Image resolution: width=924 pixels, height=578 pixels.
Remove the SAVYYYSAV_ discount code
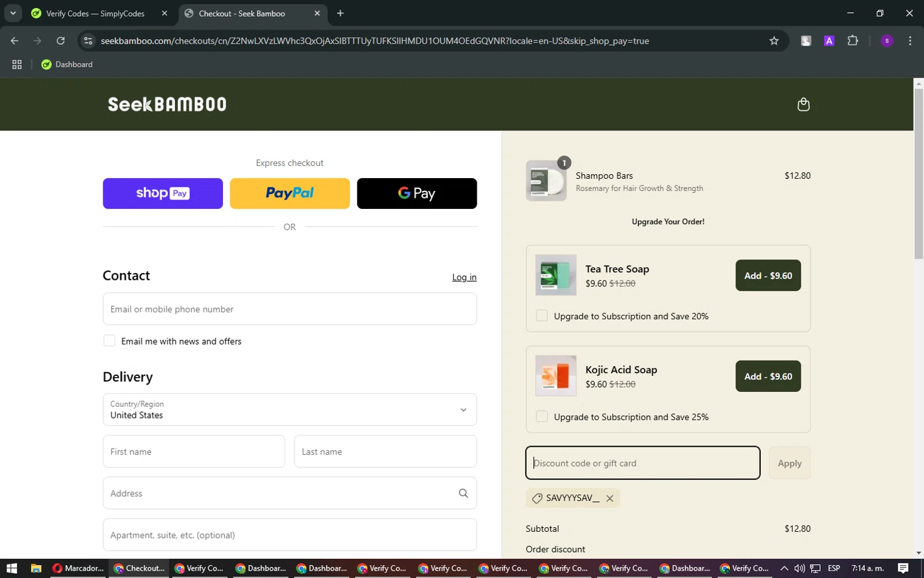pyautogui.click(x=610, y=498)
